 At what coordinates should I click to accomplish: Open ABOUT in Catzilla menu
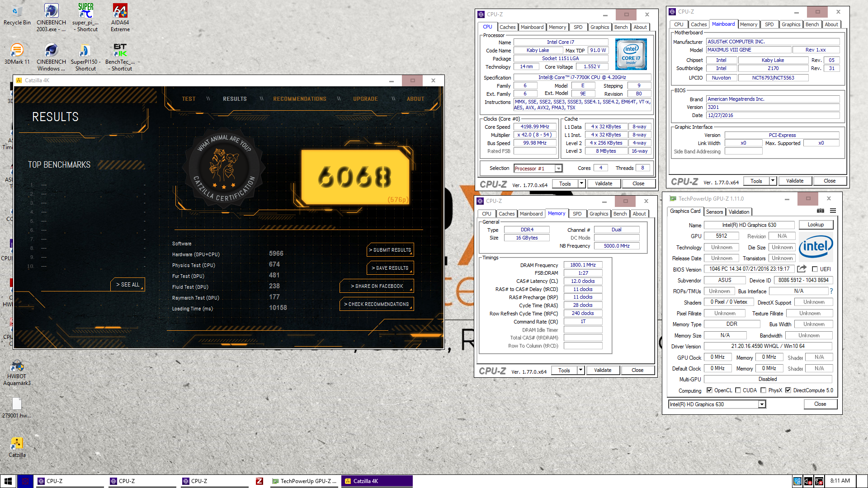(x=415, y=99)
